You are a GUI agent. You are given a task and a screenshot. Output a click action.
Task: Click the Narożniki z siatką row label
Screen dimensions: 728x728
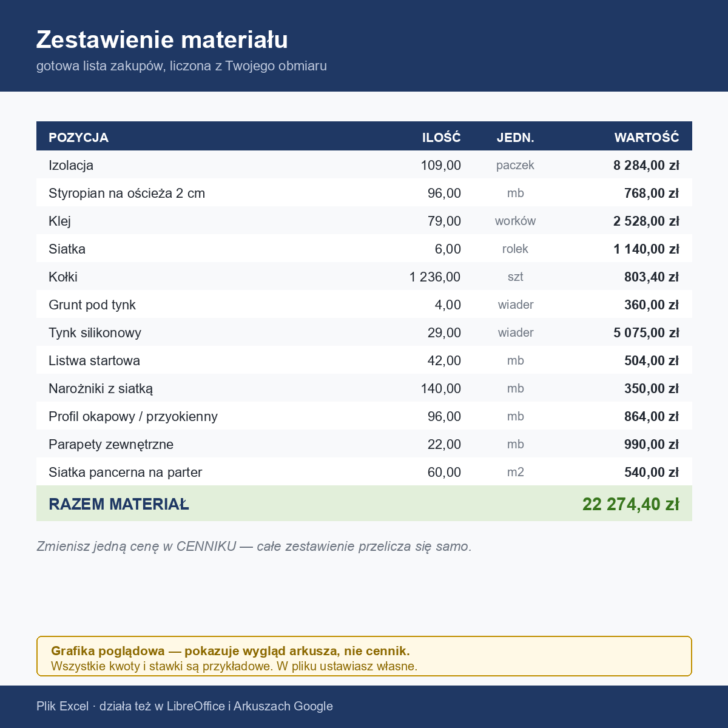pos(101,388)
